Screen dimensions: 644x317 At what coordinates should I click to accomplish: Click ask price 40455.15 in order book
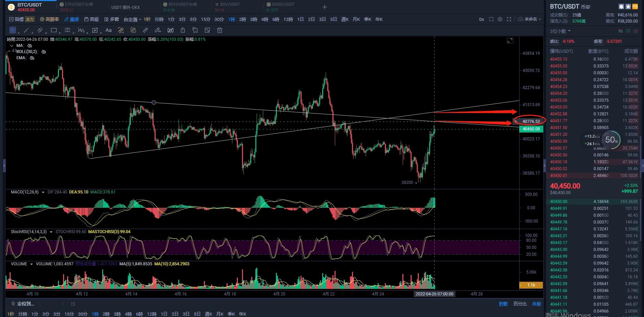click(559, 59)
